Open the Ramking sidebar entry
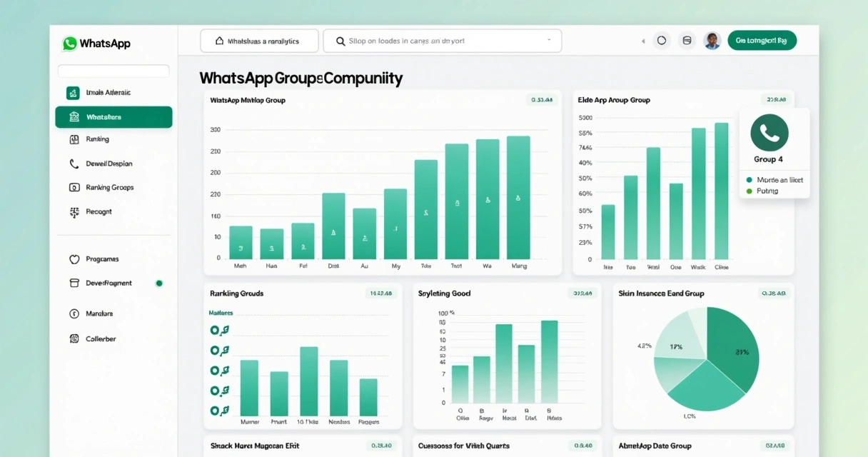Image resolution: width=868 pixels, height=457 pixels. [97, 139]
